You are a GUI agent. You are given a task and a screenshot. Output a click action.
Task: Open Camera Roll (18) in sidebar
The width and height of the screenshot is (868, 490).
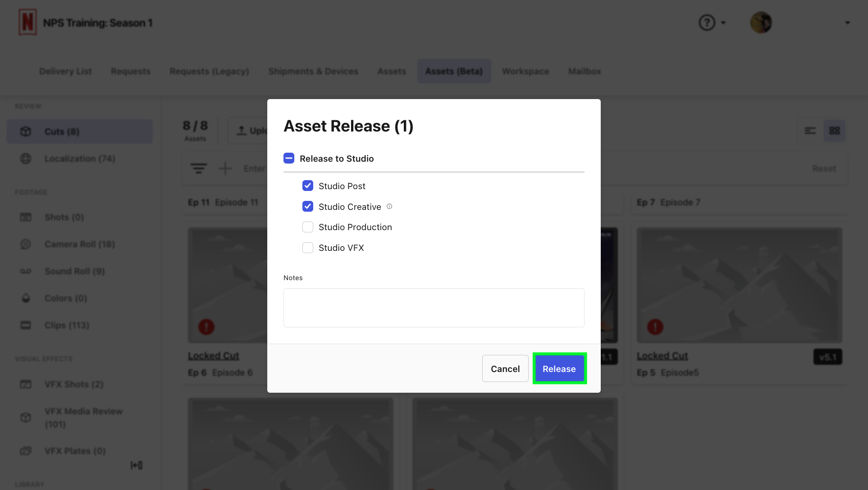point(80,244)
